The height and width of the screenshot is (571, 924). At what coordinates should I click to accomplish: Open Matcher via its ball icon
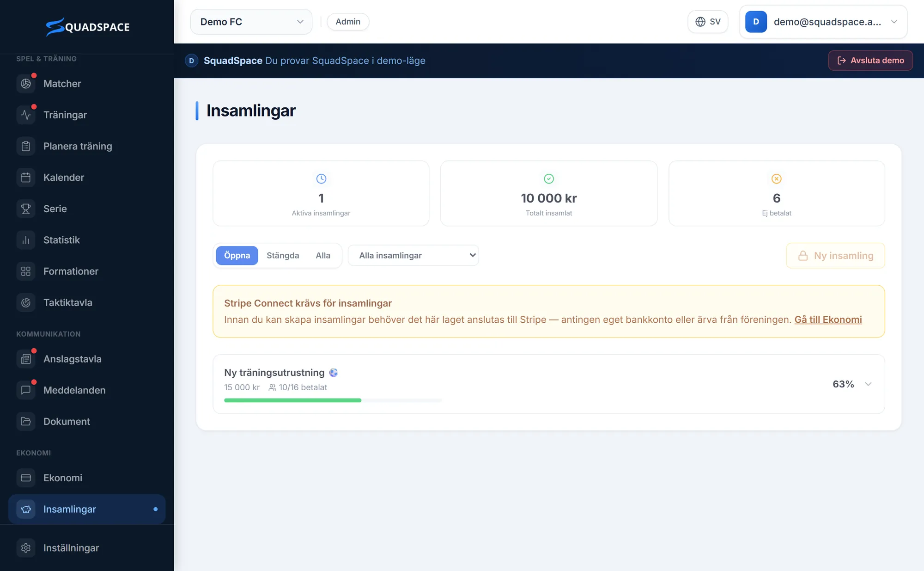pos(26,84)
